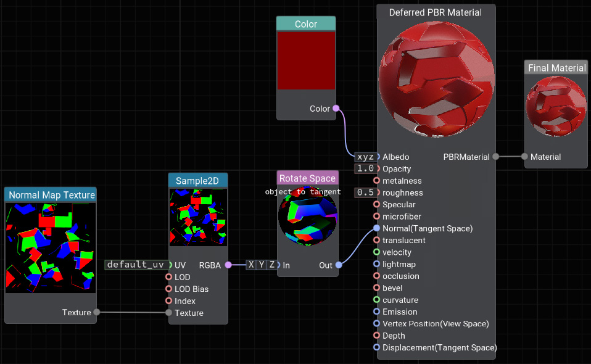
Task: Click the LOD input port on Sample2D
Action: (x=168, y=277)
